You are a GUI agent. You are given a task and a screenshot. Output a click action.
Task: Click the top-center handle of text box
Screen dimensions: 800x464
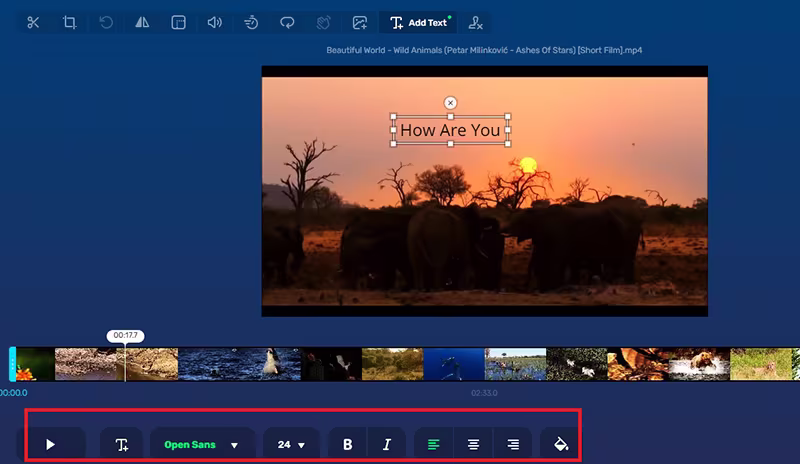[450, 116]
